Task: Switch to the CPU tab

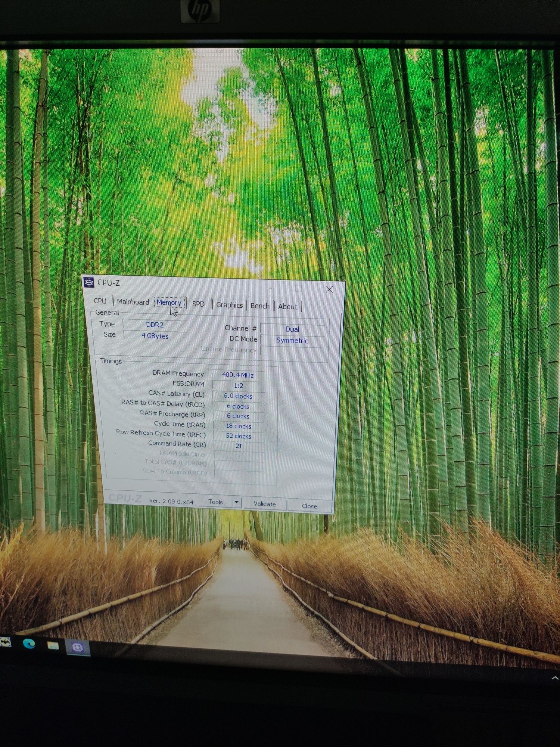Action: [100, 301]
